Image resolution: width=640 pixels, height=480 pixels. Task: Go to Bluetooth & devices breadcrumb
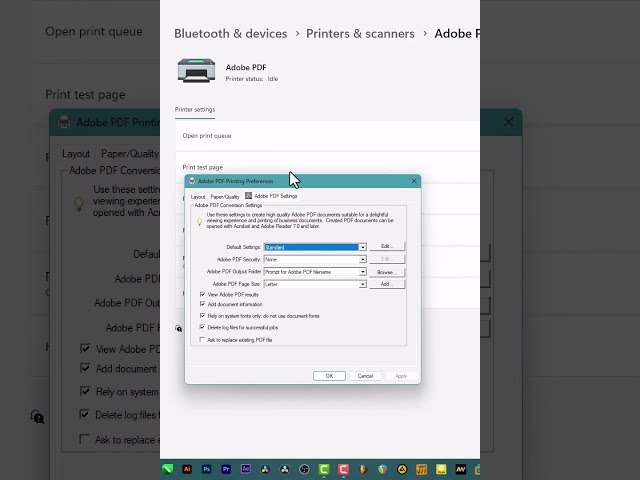[231, 33]
